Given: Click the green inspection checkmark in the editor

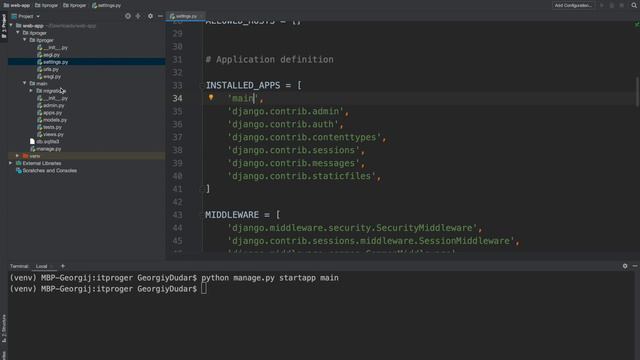Looking at the screenshot, I should (636, 24).
